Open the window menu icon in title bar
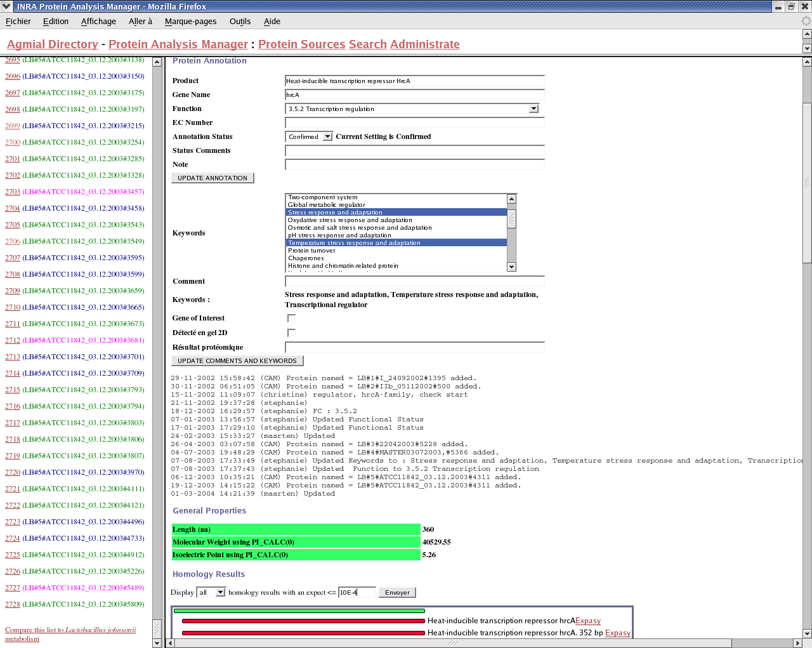 tap(6, 6)
